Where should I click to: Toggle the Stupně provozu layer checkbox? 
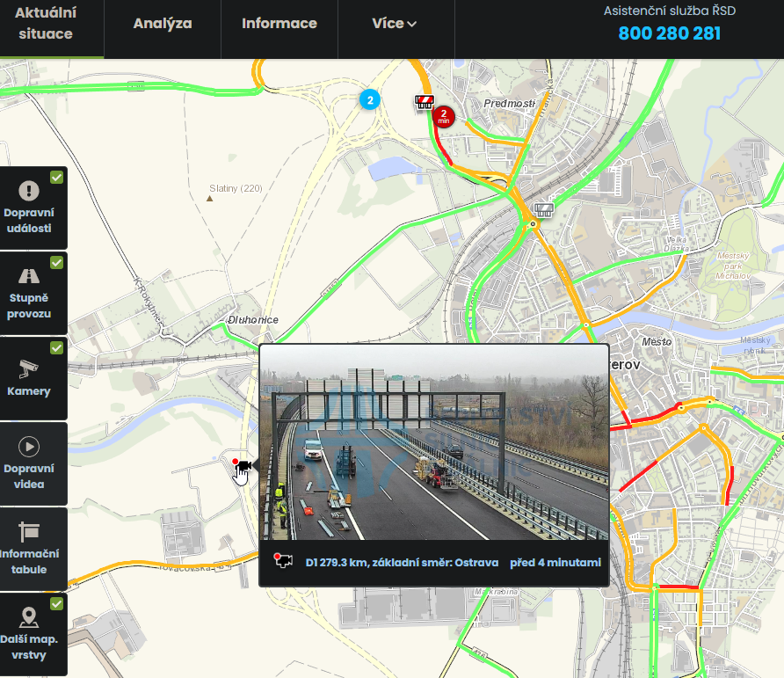56,263
